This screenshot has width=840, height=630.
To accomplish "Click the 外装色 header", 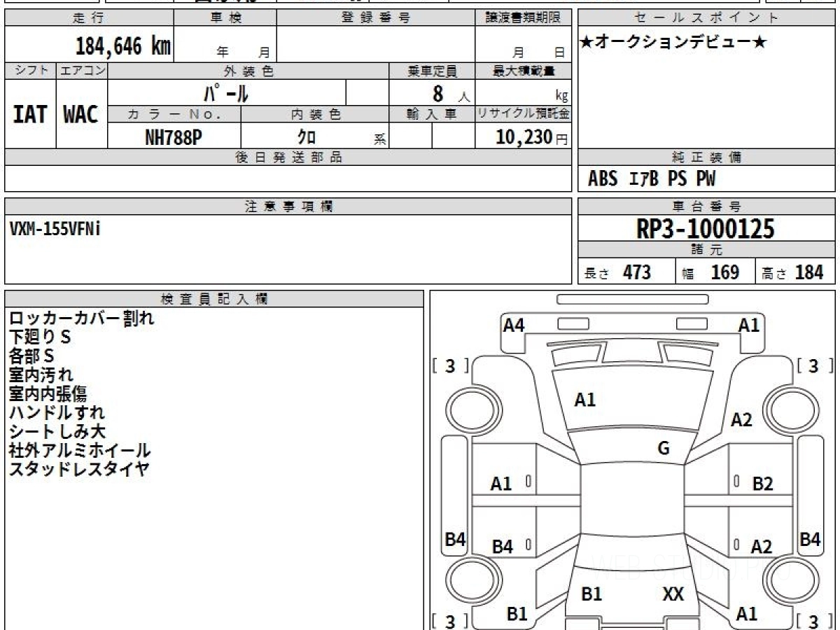I will 248,71.
